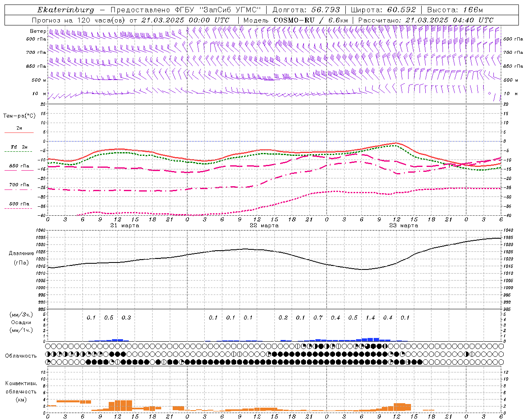Click the Ekaterinburg station title

[66, 10]
